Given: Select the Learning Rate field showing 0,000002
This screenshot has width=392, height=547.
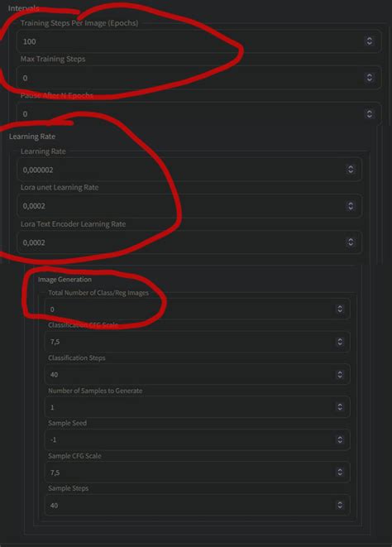Looking at the screenshot, I should point(189,170).
